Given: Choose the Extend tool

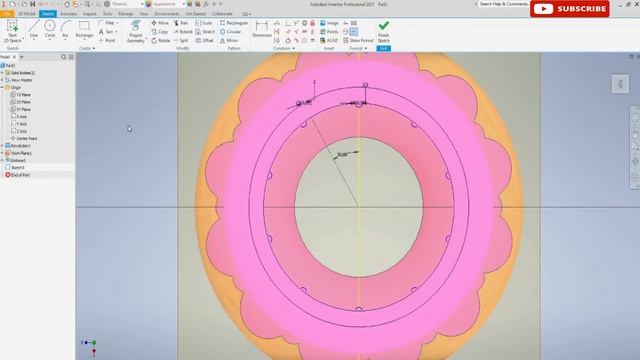Looking at the screenshot, I should point(182,32).
